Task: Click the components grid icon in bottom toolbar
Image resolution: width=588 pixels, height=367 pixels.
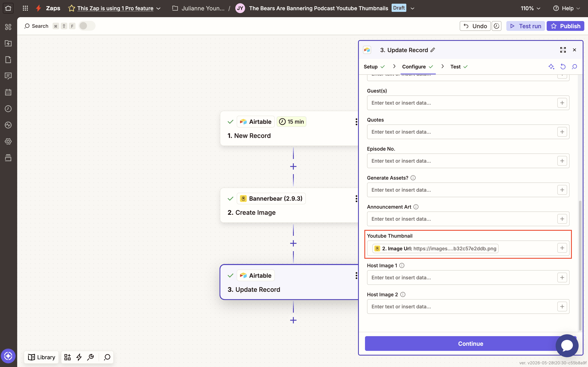Action: (x=68, y=357)
